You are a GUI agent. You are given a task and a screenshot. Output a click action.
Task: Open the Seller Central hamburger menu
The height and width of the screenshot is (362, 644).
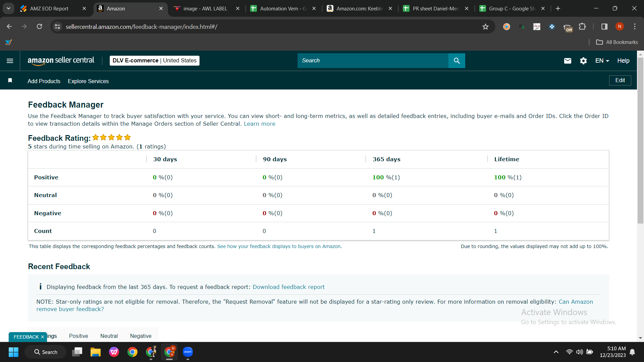click(x=10, y=61)
